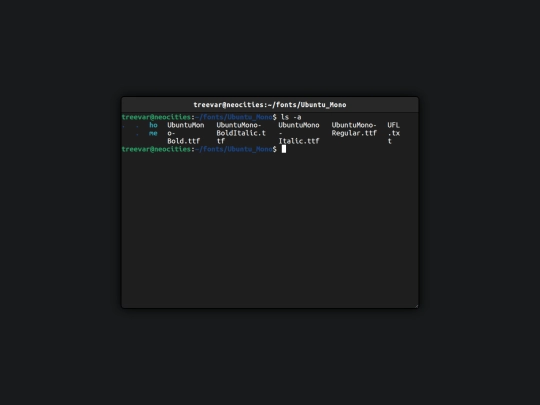
Task: Click the blinking cursor block at the prompt
Action: [284, 149]
